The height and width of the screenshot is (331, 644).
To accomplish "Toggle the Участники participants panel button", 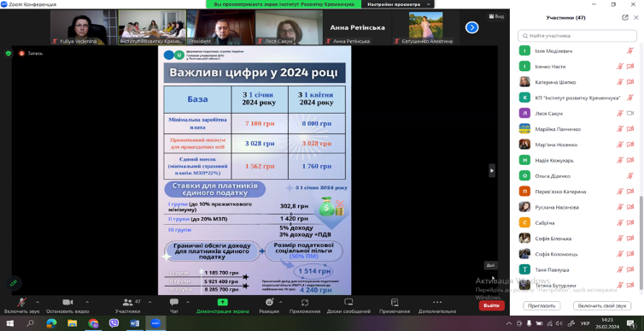I will coord(128,305).
